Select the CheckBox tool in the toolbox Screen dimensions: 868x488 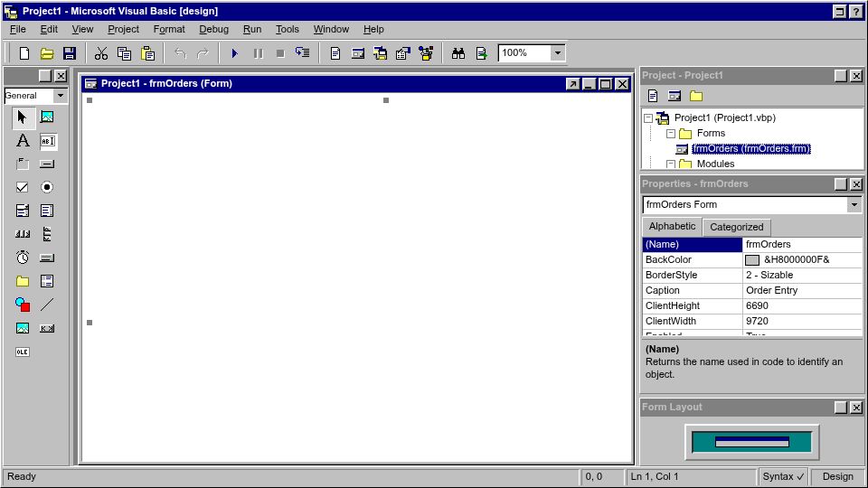22,187
